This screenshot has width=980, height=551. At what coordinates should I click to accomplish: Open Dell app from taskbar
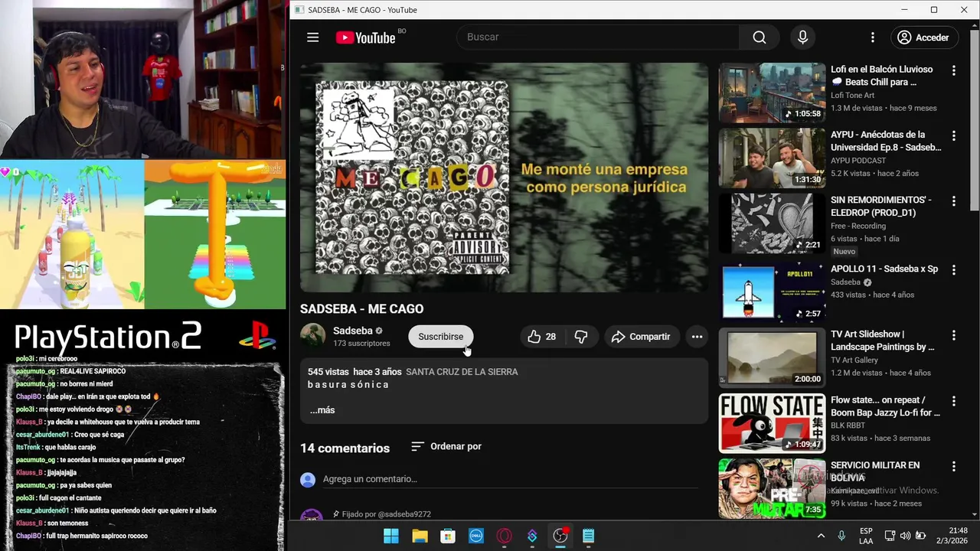(475, 536)
